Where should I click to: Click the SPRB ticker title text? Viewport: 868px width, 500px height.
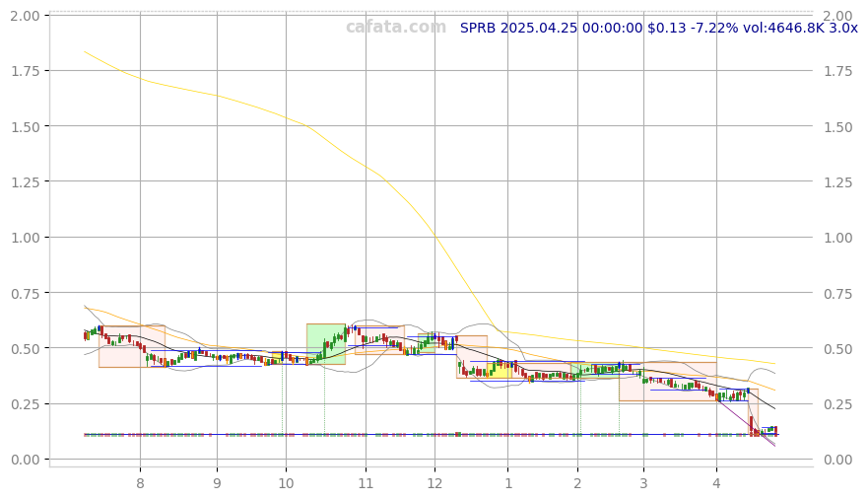(658, 28)
